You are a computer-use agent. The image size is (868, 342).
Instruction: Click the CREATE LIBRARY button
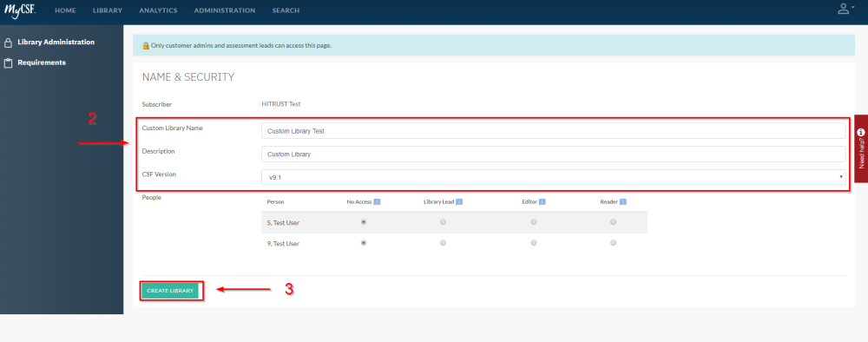[170, 291]
